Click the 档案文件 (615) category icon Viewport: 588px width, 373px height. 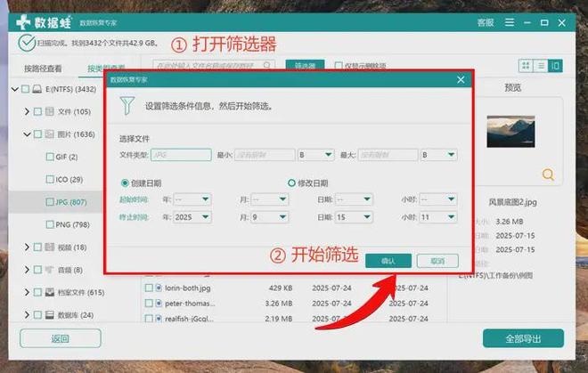pos(50,292)
